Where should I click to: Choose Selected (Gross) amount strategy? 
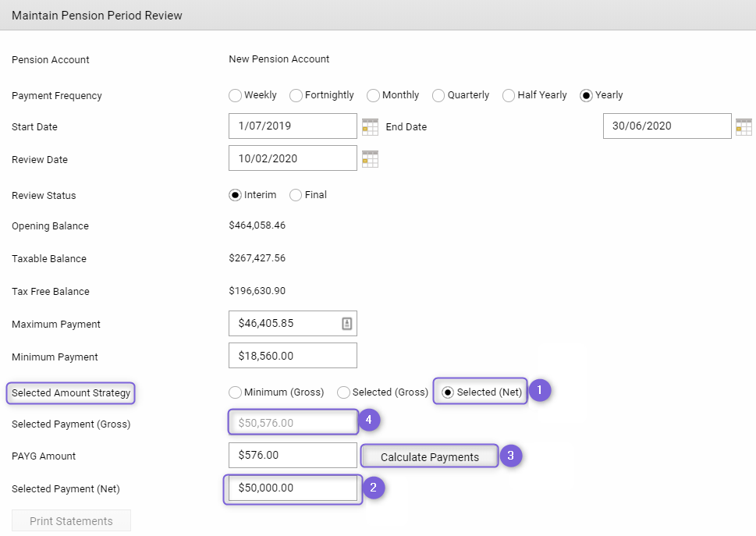343,392
